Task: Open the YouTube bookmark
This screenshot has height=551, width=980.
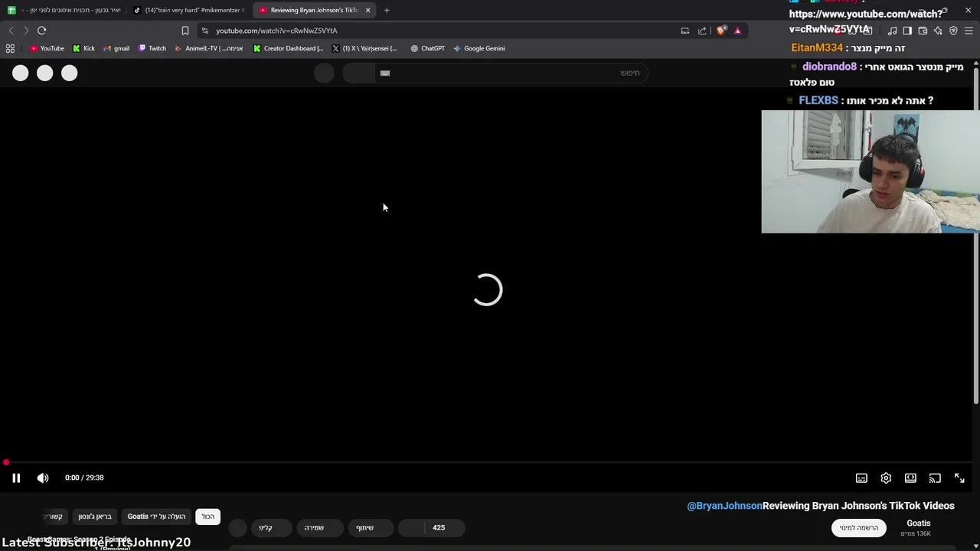Action: [47, 48]
